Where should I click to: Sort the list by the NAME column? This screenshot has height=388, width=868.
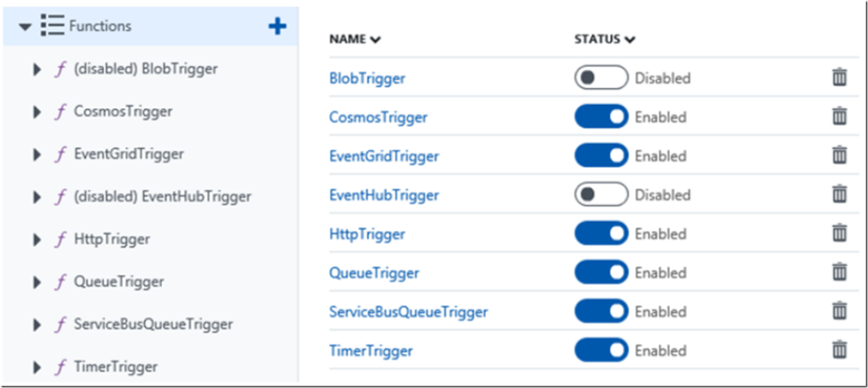click(x=355, y=39)
